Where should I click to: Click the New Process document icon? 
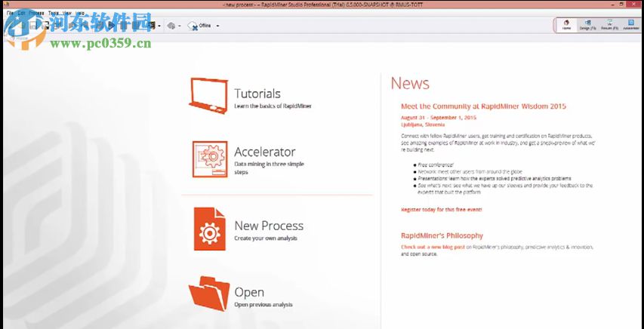click(209, 229)
